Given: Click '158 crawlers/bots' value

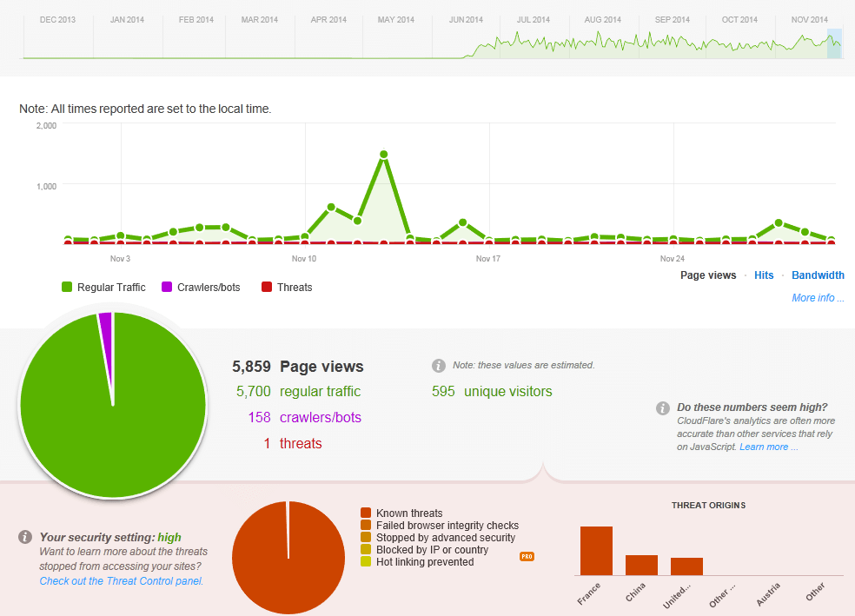Looking at the screenshot, I should tap(304, 418).
